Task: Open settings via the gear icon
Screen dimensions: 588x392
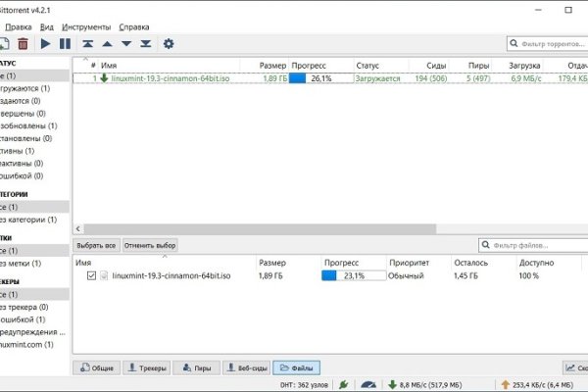Action: (169, 44)
